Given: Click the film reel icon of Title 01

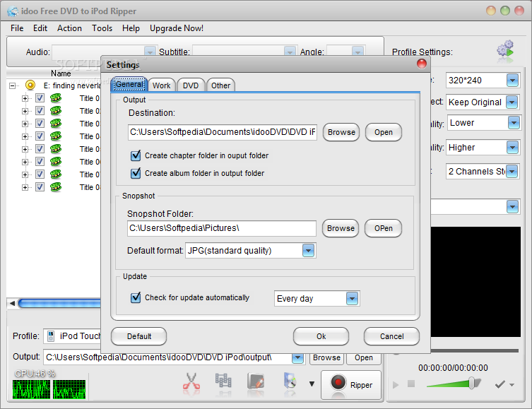Looking at the screenshot, I should (x=56, y=98).
